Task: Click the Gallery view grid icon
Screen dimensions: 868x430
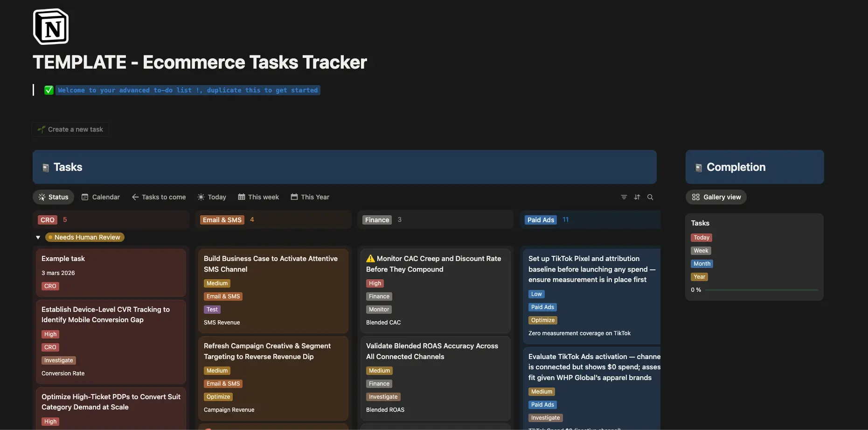Action: point(696,197)
